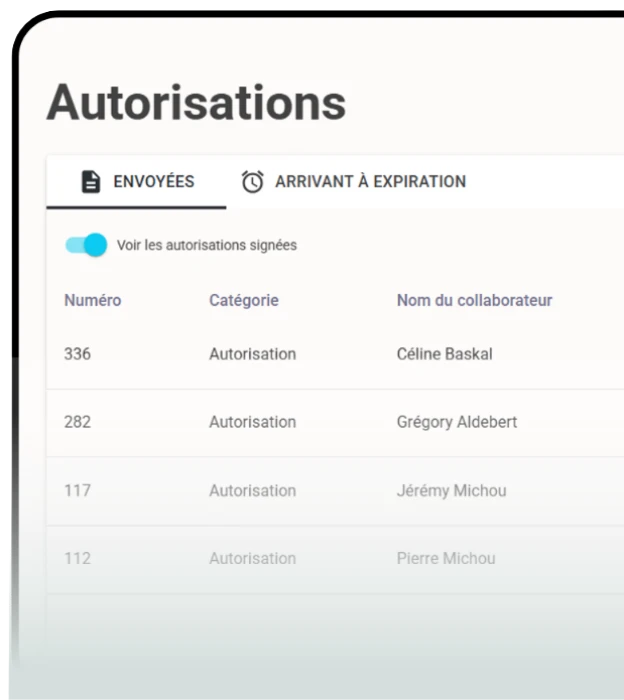Open the ARRIVANT À EXPIRATION tab label

pyautogui.click(x=370, y=182)
